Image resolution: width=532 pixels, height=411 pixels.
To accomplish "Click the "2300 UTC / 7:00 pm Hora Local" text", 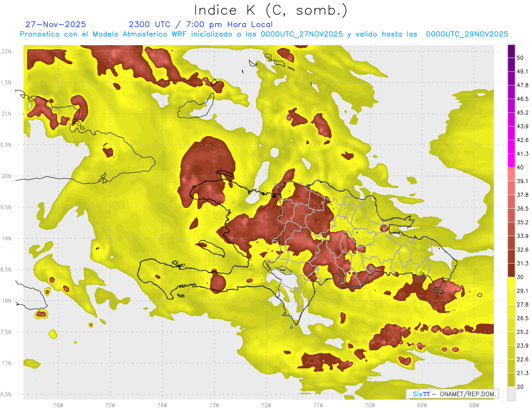I will point(200,24).
